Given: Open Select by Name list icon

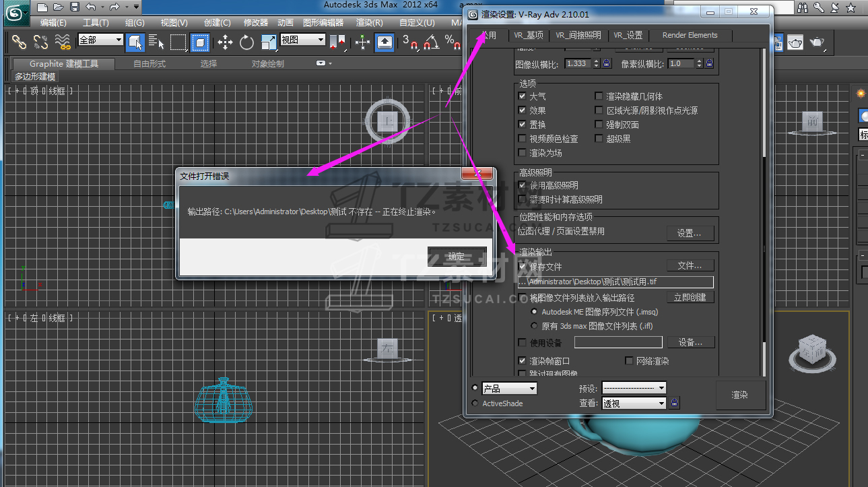Looking at the screenshot, I should tap(156, 42).
